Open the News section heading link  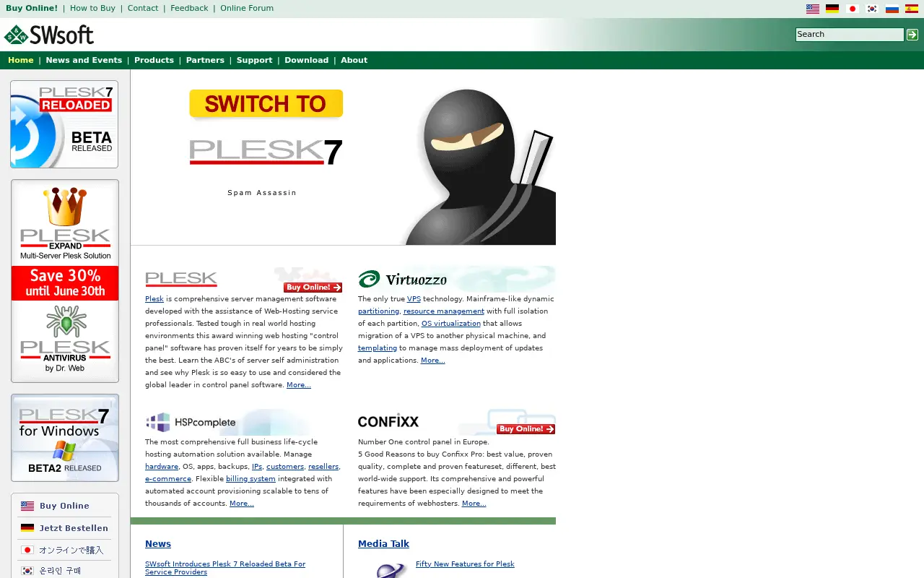(x=158, y=544)
